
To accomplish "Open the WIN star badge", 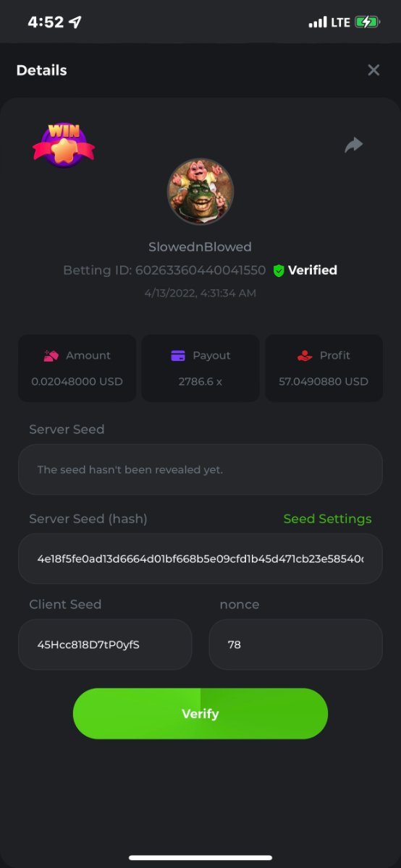I will coord(64,145).
